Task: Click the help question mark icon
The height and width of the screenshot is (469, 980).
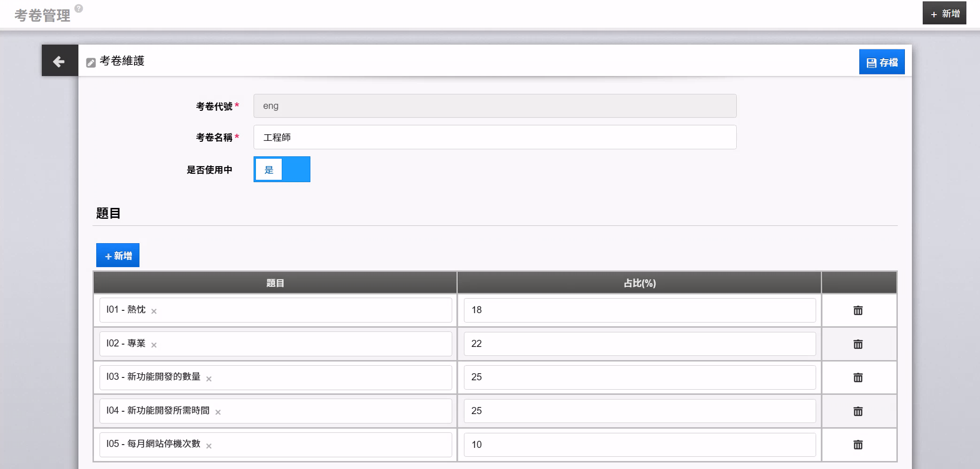Action: 79,8
